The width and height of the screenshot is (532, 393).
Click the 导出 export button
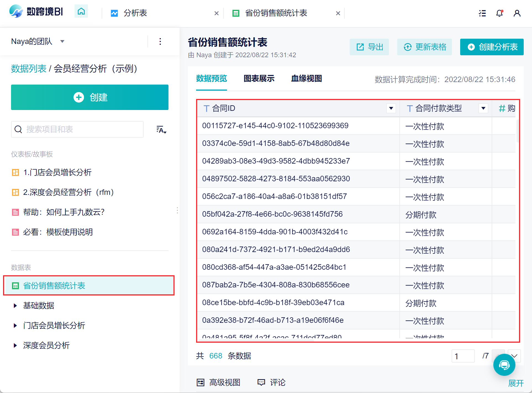[369, 47]
